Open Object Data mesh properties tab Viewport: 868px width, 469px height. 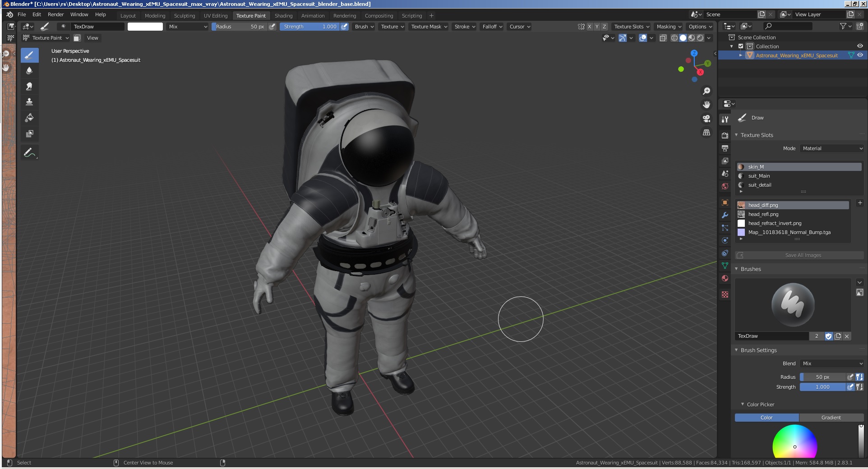[725, 266]
